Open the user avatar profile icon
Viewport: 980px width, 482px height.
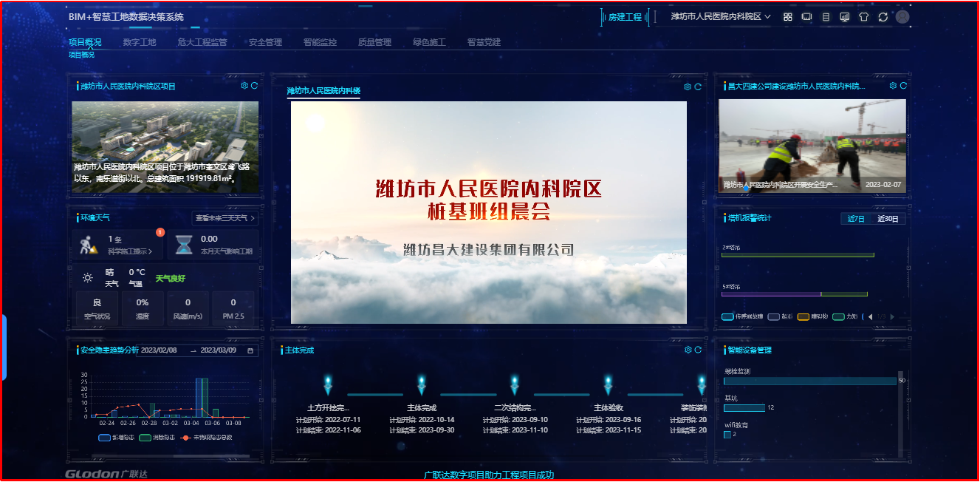[902, 16]
